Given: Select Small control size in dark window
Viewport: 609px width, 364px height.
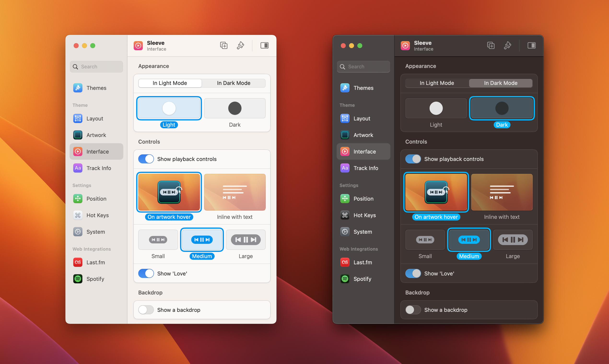Looking at the screenshot, I should [425, 240].
